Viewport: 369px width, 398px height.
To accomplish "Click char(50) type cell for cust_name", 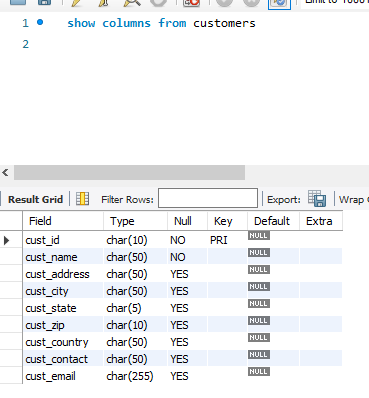I will coord(135,257).
